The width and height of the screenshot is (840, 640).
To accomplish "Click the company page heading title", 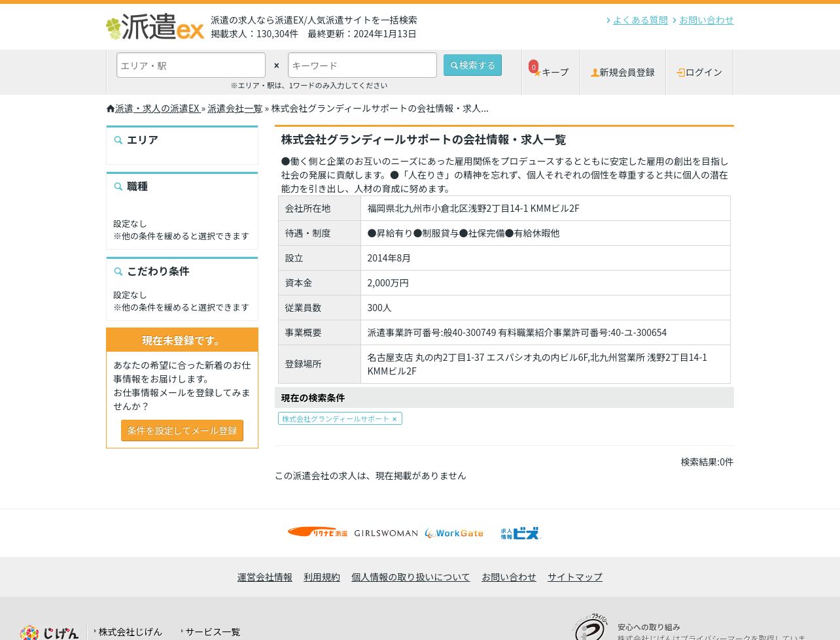I will pos(423,140).
